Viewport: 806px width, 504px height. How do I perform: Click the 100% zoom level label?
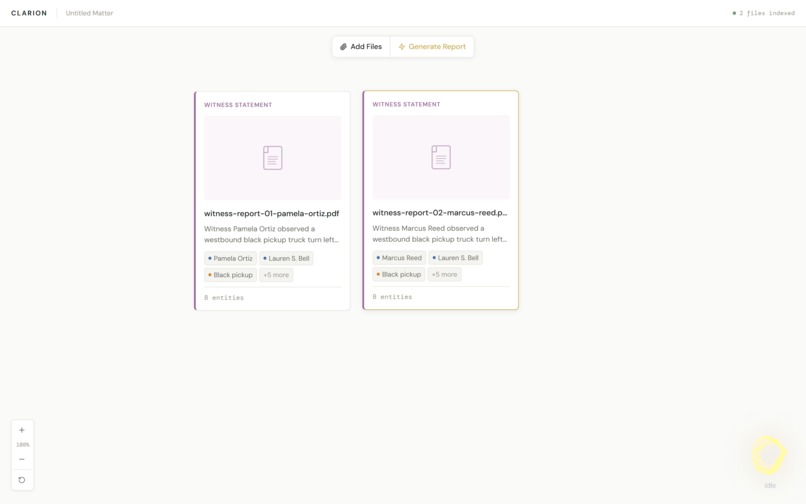(x=23, y=445)
